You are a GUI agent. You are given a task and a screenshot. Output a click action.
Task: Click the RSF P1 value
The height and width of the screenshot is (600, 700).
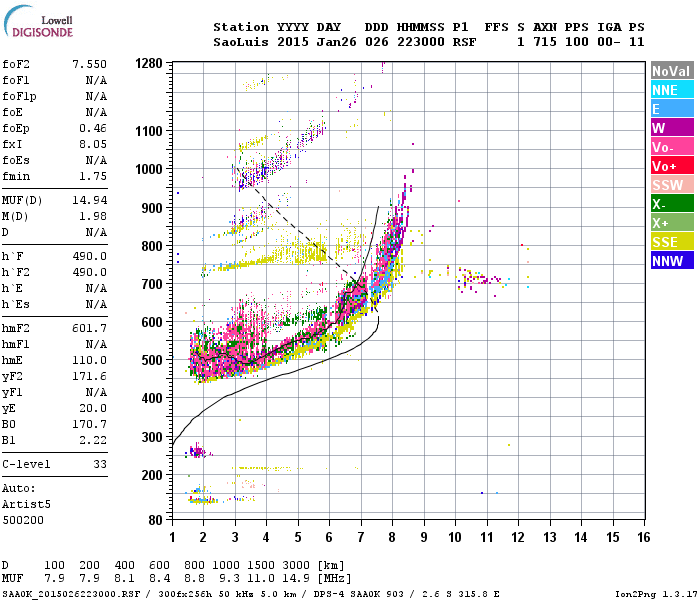(464, 42)
